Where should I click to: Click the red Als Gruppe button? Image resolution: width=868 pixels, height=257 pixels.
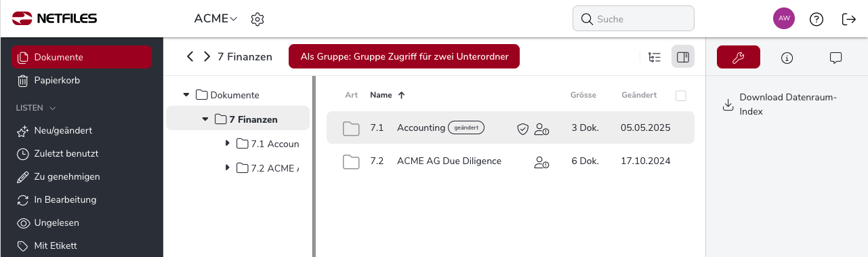coord(404,56)
